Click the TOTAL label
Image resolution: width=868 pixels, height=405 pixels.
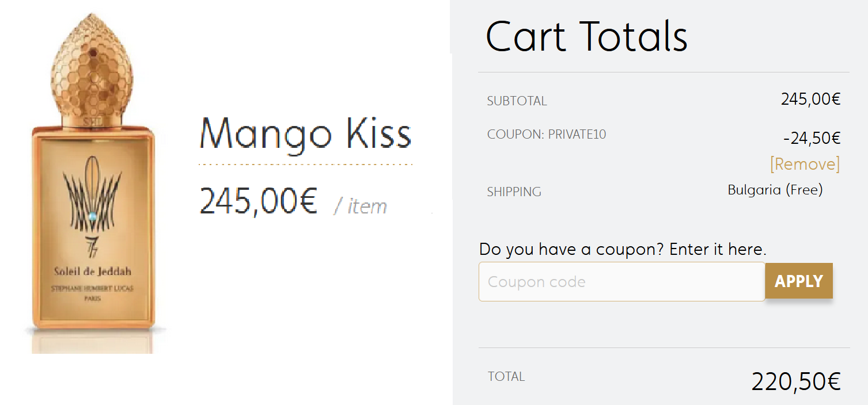click(x=506, y=377)
